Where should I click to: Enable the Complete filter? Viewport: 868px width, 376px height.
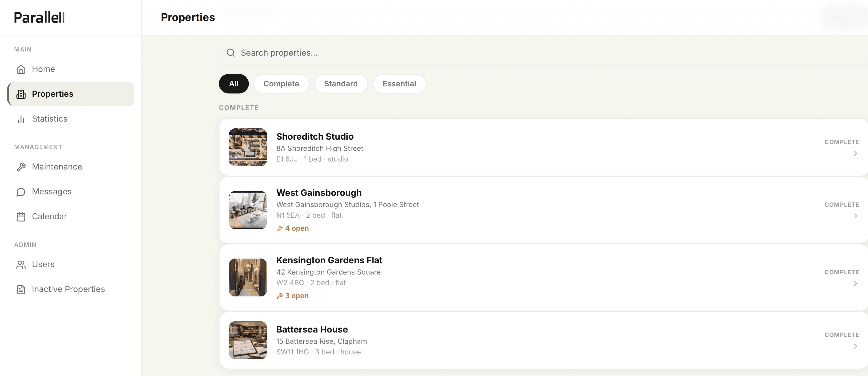tap(281, 83)
